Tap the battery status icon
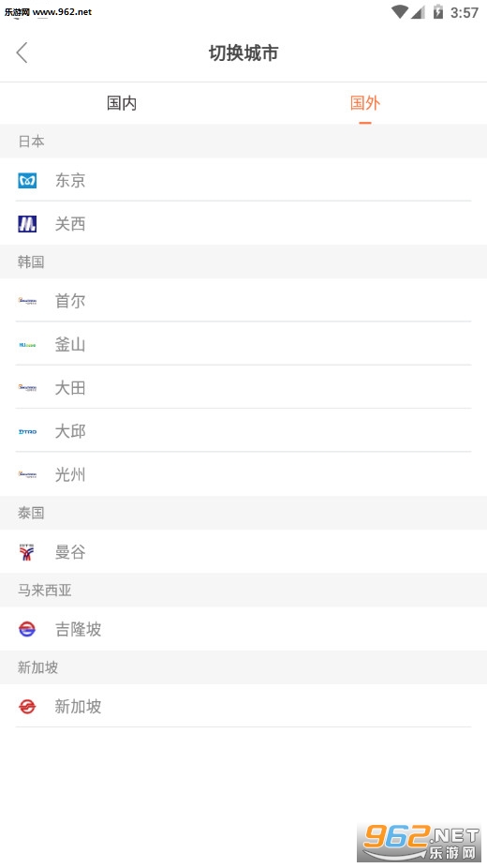 tap(438, 11)
